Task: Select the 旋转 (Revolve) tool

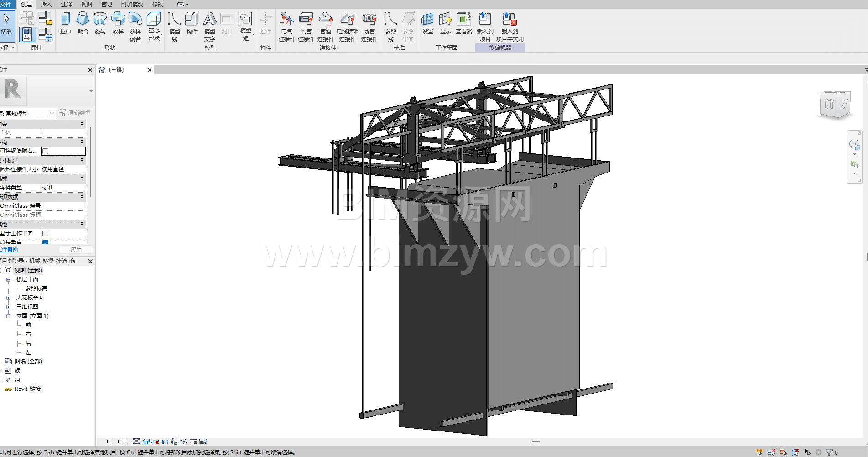Action: click(100, 23)
